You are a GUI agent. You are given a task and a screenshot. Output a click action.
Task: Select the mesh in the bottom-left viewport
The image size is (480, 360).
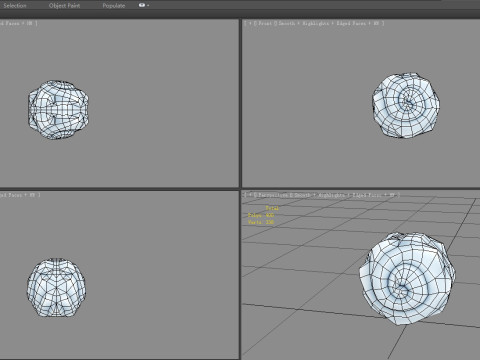point(56,287)
